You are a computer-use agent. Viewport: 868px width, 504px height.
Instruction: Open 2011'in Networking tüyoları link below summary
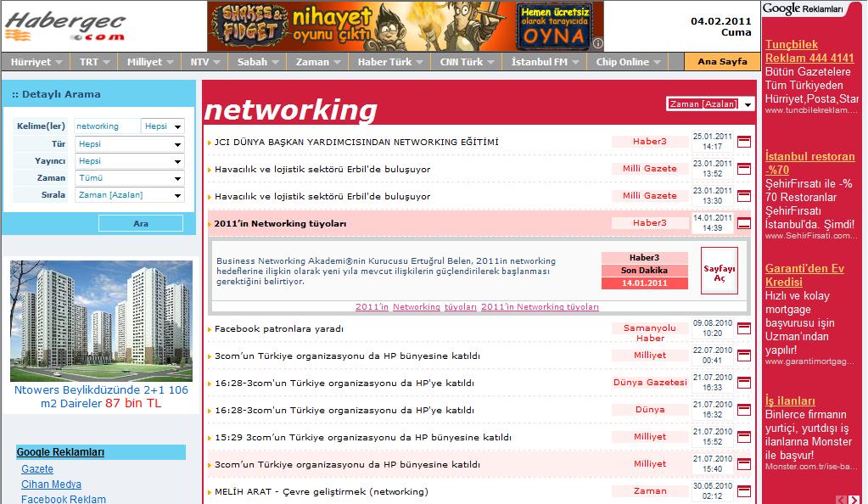[x=540, y=307]
